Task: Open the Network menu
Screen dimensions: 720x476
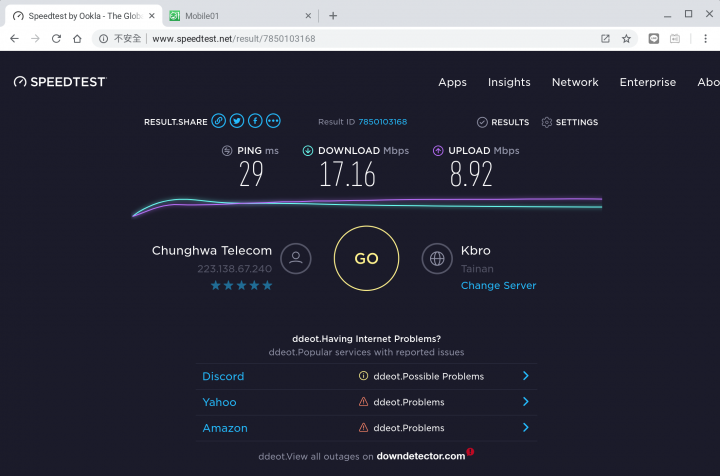Action: click(x=575, y=82)
